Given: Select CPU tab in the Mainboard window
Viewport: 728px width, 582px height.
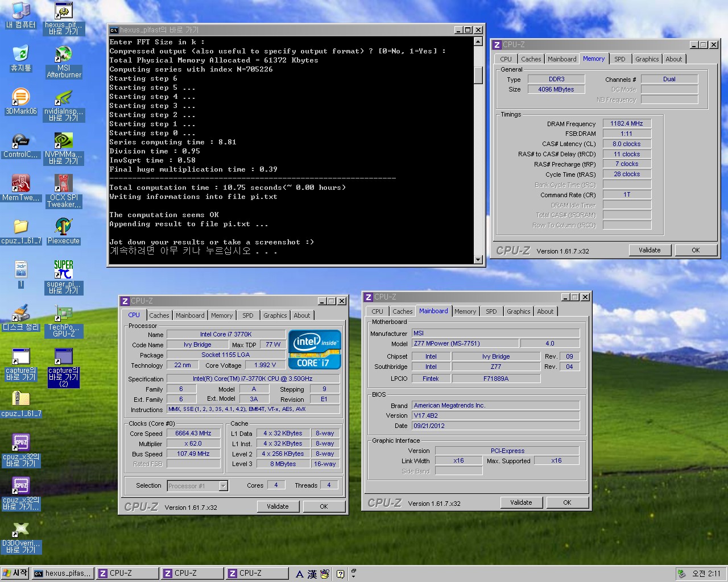Looking at the screenshot, I should pyautogui.click(x=378, y=311).
